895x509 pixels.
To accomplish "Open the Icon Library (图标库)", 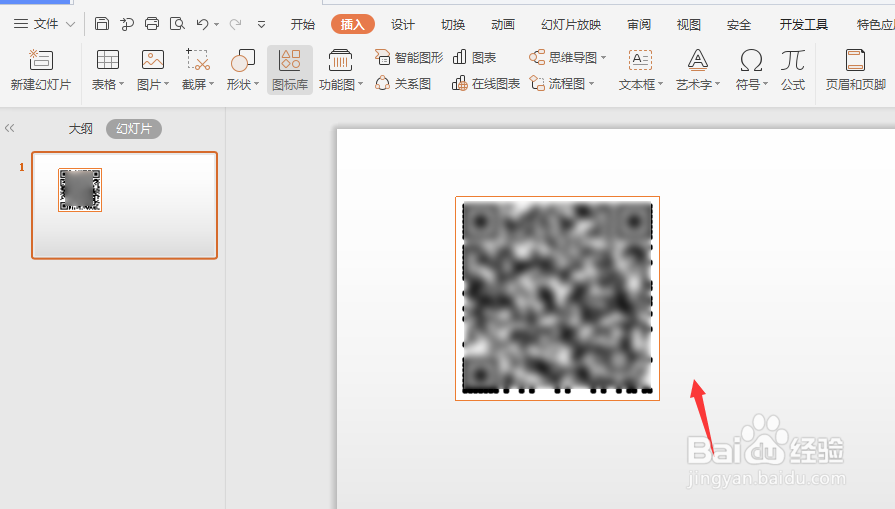I will pos(290,70).
